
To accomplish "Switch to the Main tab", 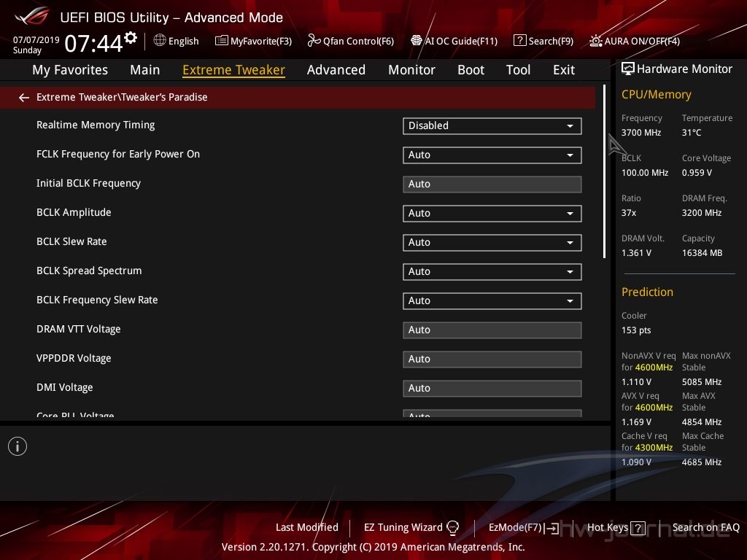I will tap(145, 70).
